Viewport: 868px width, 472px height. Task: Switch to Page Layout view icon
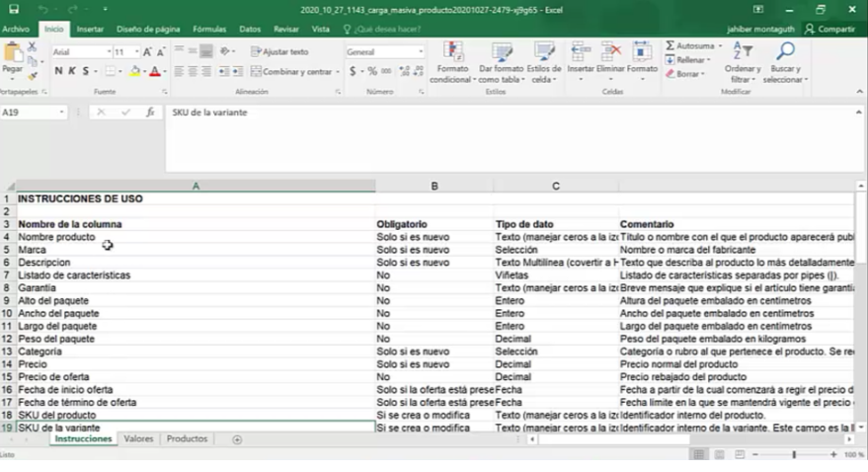coord(719,454)
